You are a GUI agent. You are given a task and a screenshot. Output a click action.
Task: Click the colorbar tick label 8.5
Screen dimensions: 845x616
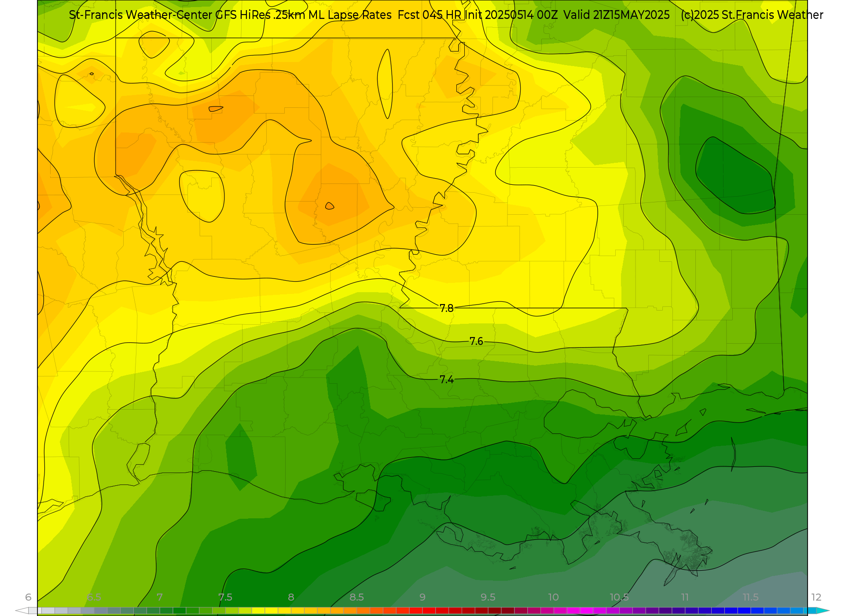click(x=356, y=597)
